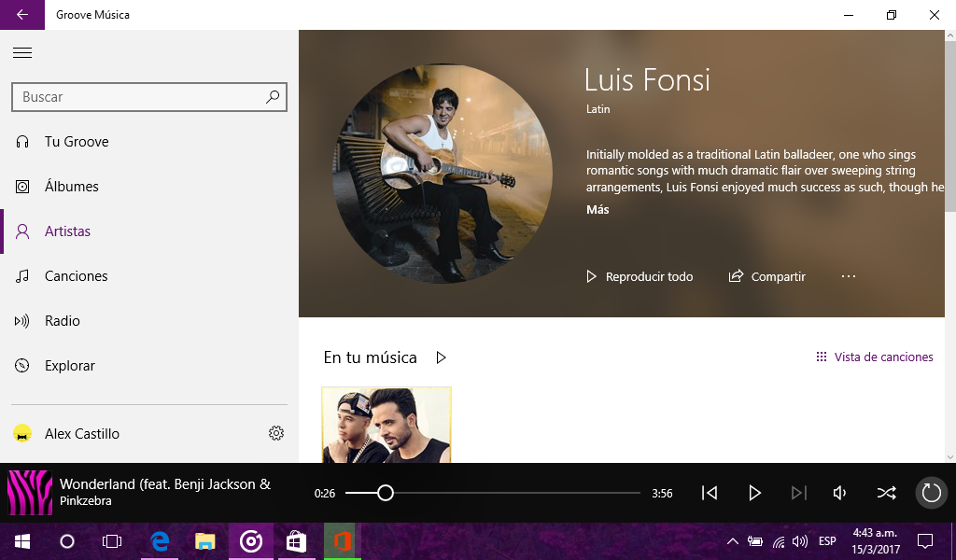The width and height of the screenshot is (956, 560).
Task: Click the ESP language indicator
Action: click(827, 541)
